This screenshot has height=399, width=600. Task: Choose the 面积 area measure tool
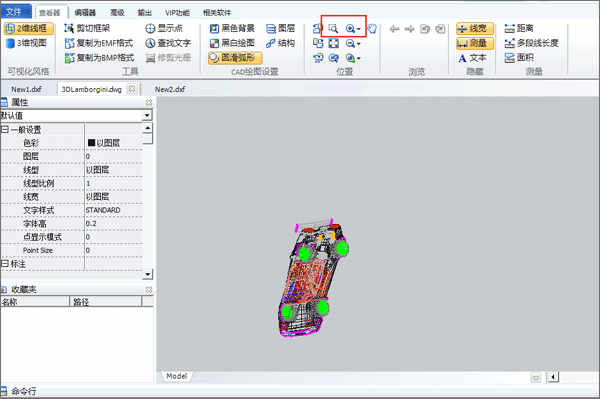pyautogui.click(x=518, y=58)
